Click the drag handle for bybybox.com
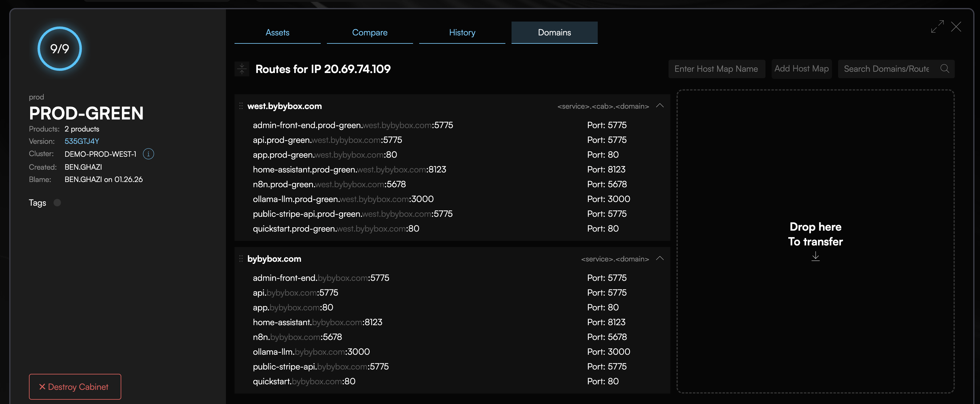 click(241, 259)
